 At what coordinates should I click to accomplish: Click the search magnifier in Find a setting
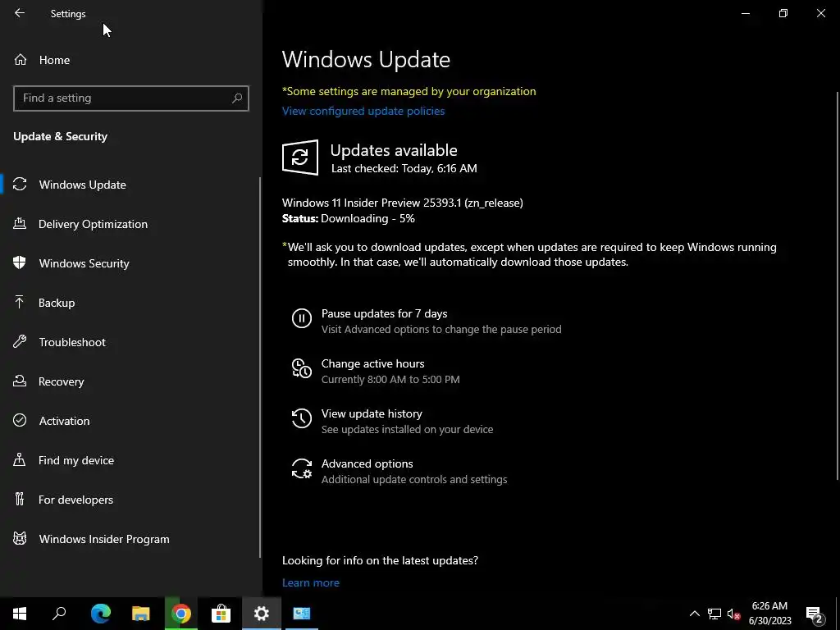[237, 98]
